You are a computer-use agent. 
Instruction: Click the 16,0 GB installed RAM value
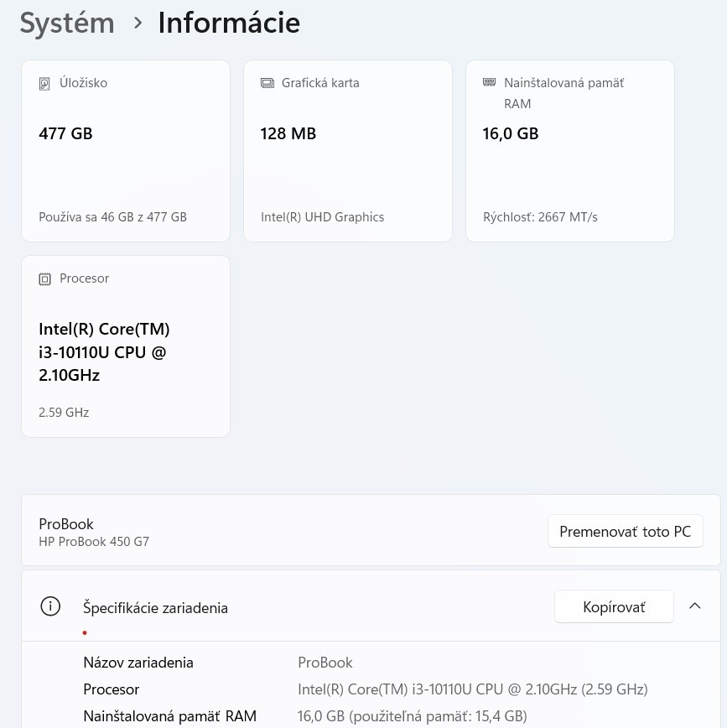tap(510, 133)
